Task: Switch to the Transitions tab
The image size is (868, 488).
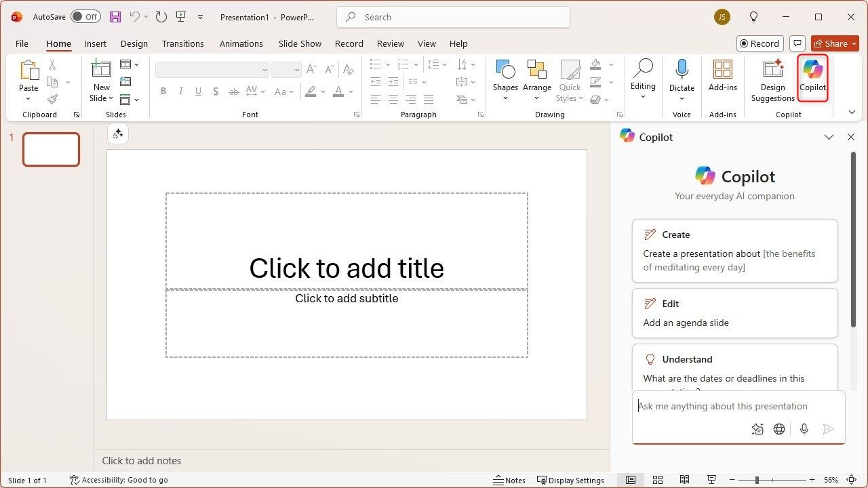Action: click(183, 43)
